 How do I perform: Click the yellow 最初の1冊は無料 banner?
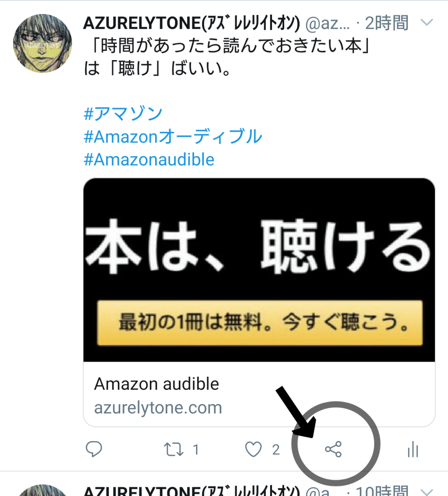(260, 322)
